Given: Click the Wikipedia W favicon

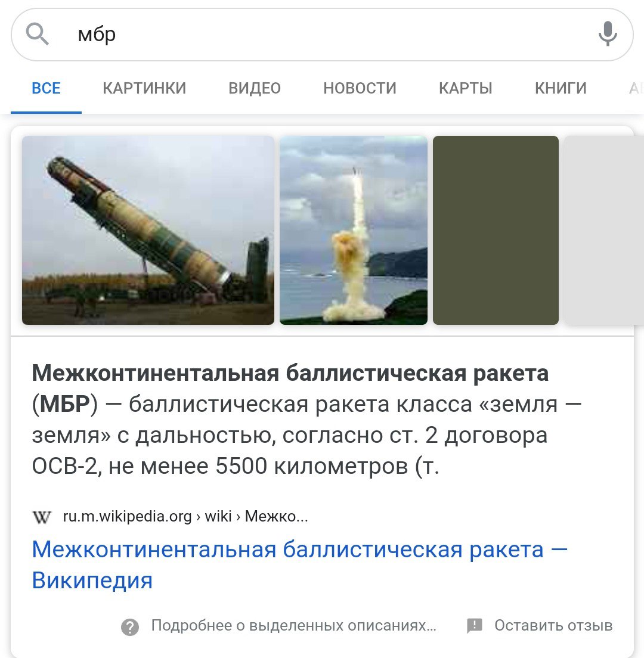Looking at the screenshot, I should pos(42,517).
